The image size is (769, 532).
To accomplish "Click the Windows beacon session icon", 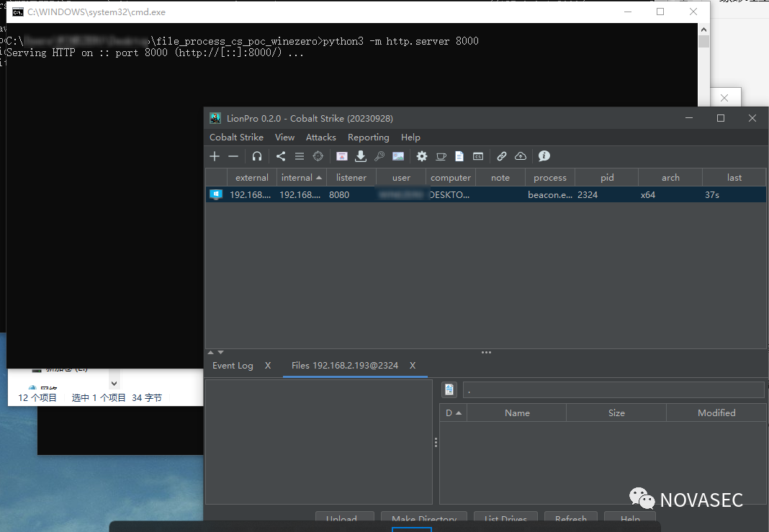I will click(216, 194).
